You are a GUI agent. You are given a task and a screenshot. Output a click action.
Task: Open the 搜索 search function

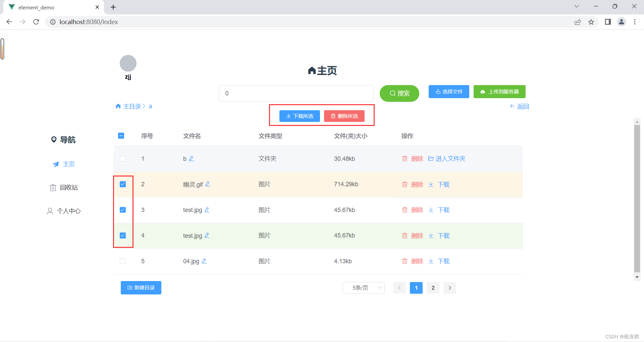pyautogui.click(x=399, y=93)
